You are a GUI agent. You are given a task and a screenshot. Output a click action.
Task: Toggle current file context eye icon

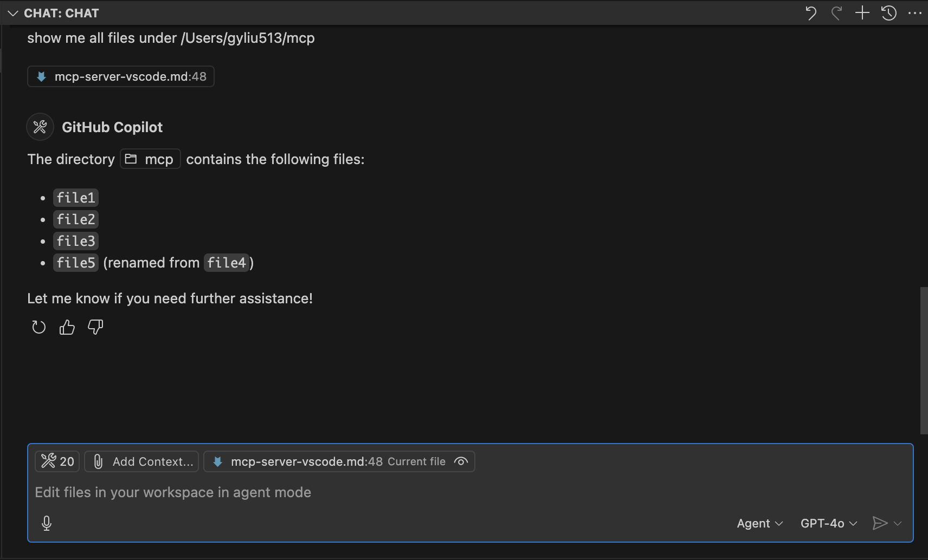pos(461,461)
